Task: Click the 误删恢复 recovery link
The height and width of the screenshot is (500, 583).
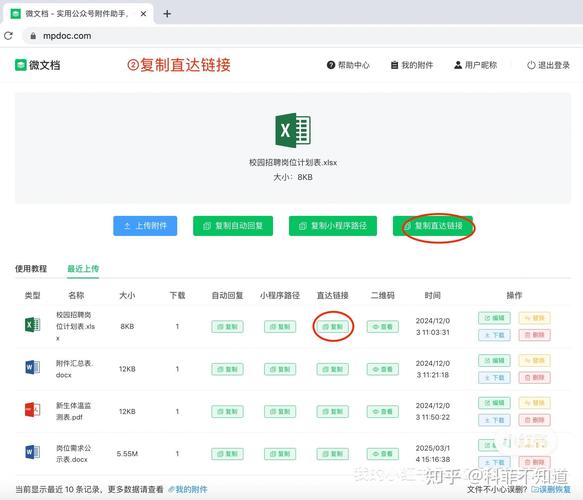Action: click(551, 489)
